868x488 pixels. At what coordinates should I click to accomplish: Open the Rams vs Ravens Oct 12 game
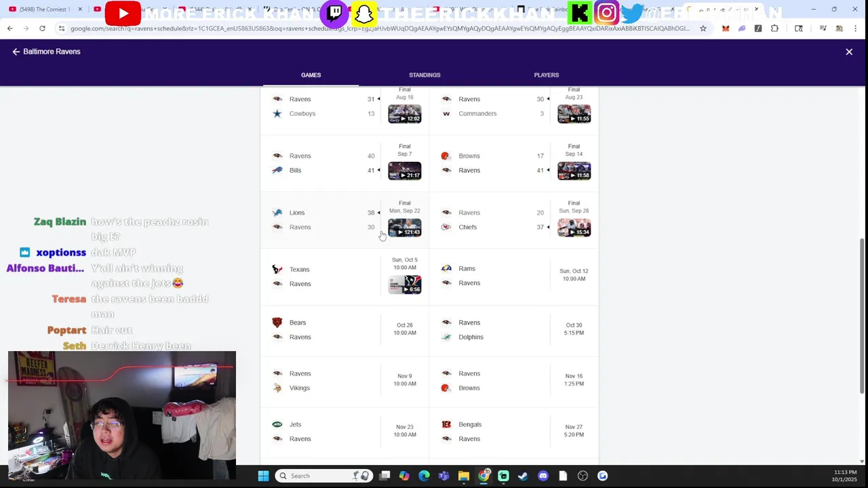pos(514,276)
